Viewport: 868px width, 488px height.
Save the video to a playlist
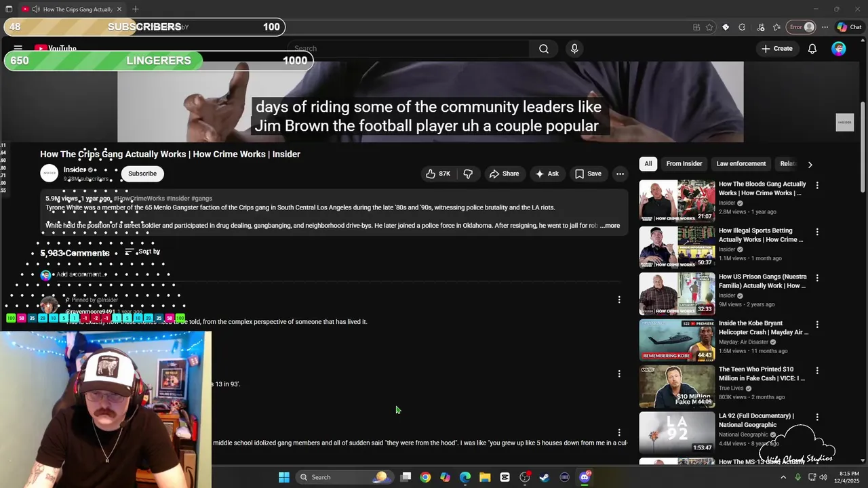(588, 174)
